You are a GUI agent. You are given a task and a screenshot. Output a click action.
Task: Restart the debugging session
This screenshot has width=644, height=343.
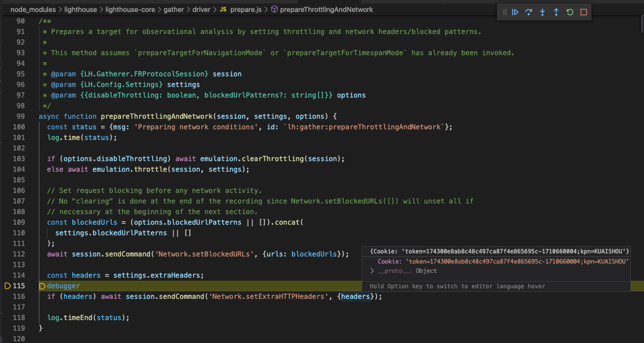tap(570, 12)
